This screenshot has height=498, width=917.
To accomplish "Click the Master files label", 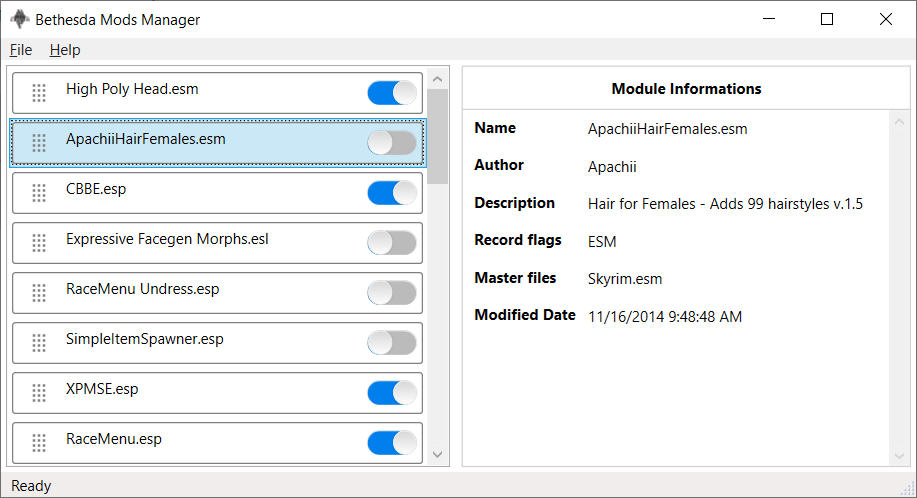I will (515, 278).
